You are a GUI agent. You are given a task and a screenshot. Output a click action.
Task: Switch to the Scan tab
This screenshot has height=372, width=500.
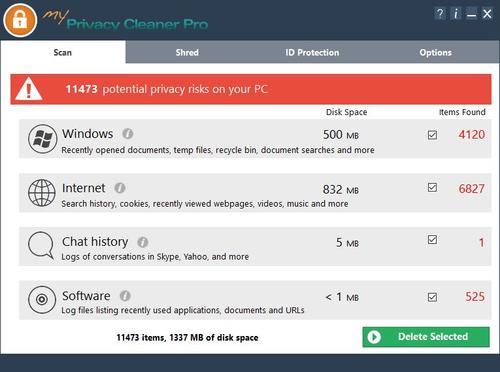pos(63,52)
